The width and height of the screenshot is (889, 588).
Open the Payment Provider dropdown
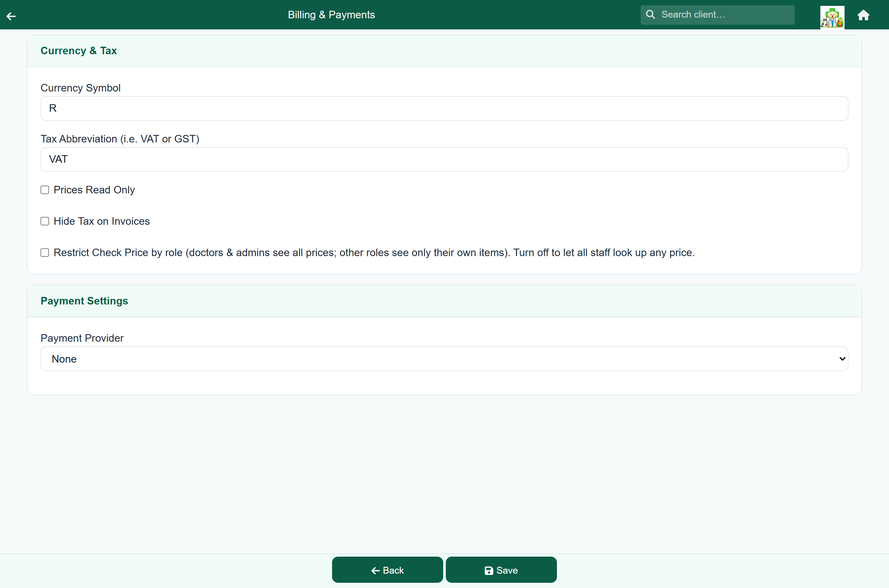pos(444,359)
